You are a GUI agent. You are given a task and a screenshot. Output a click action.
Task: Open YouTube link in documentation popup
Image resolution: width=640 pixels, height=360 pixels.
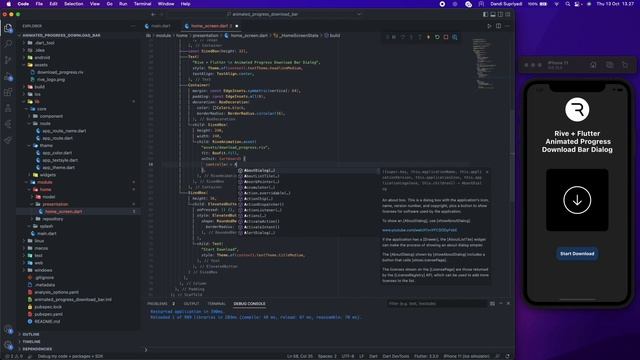point(419,230)
